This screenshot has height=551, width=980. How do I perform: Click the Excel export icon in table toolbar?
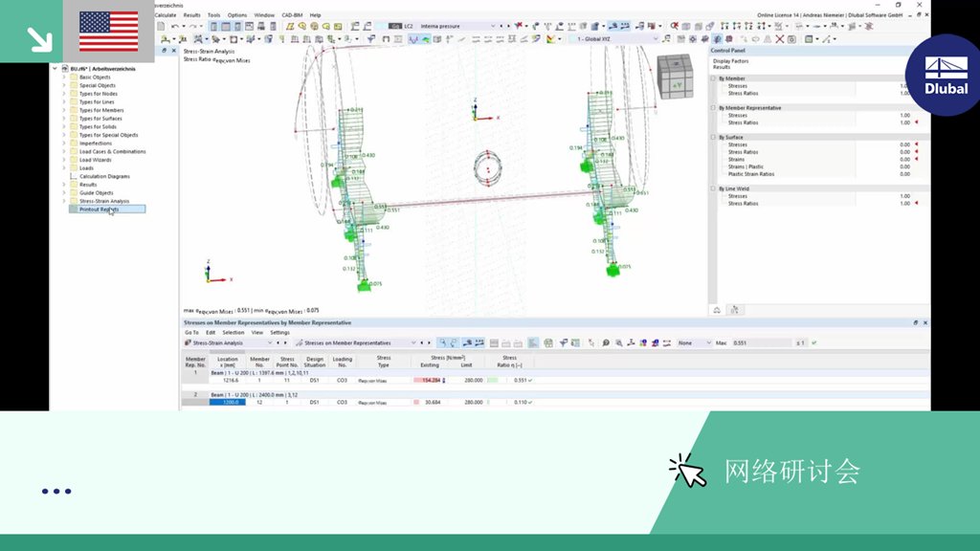point(548,342)
